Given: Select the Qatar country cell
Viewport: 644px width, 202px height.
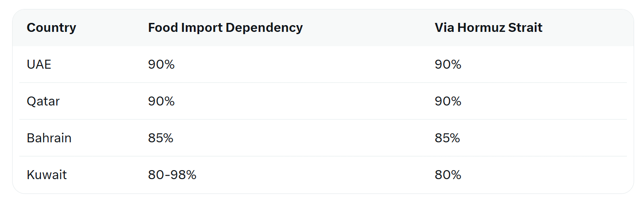Looking at the screenshot, I should (43, 101).
